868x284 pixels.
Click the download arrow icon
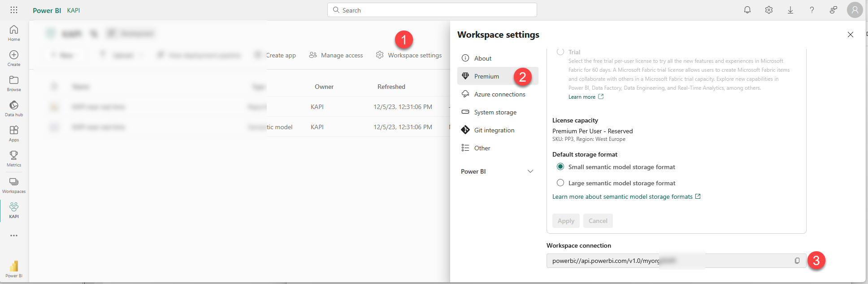[790, 10]
